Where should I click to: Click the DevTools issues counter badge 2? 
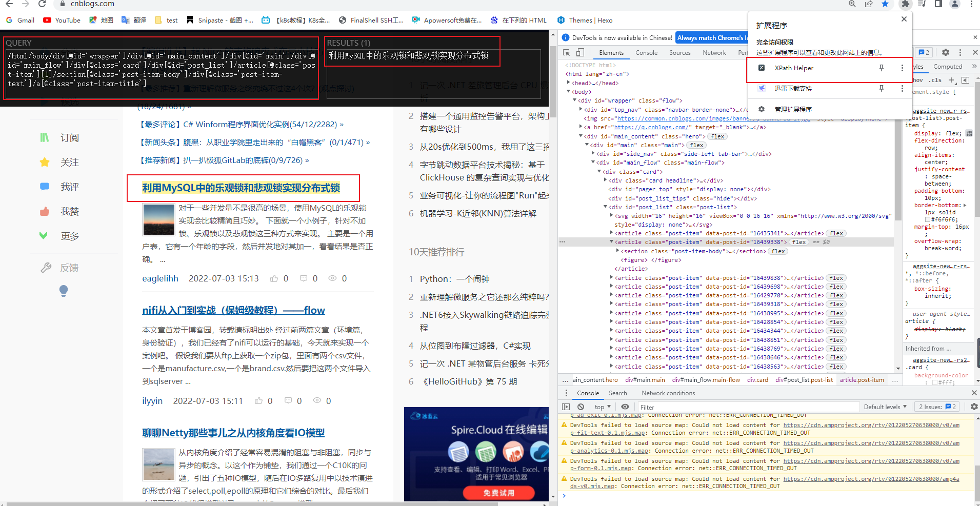point(924,52)
